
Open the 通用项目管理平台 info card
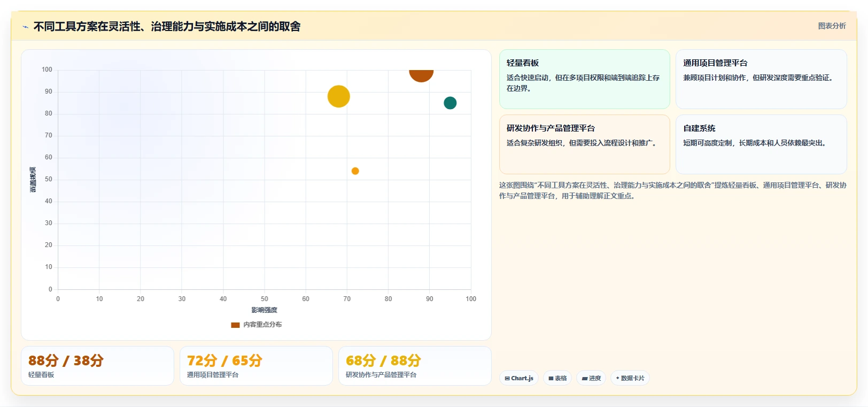[761, 79]
